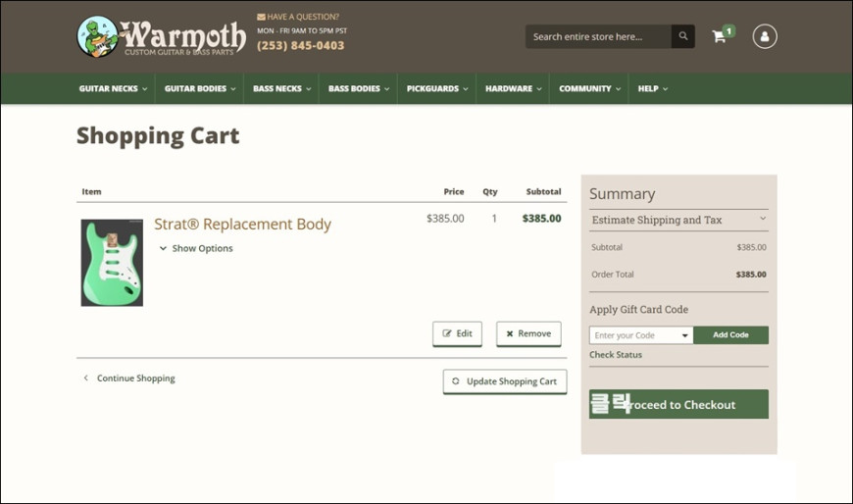Click the Check Status link

[x=616, y=355]
